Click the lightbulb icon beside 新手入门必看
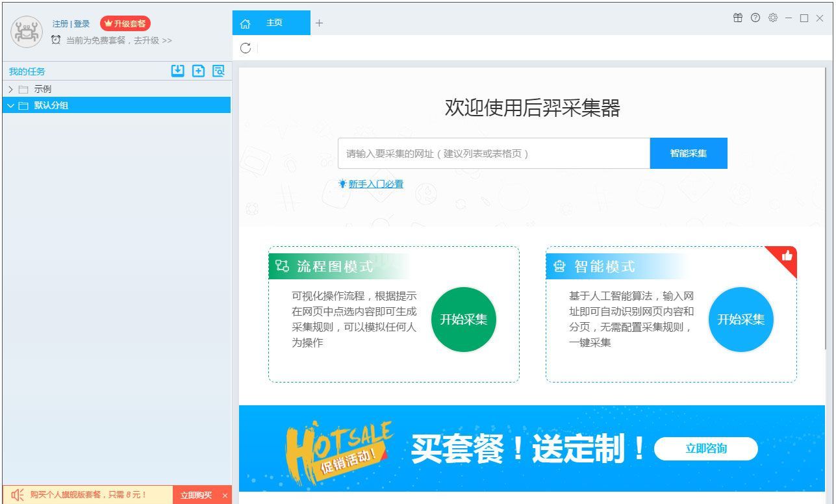 [342, 184]
